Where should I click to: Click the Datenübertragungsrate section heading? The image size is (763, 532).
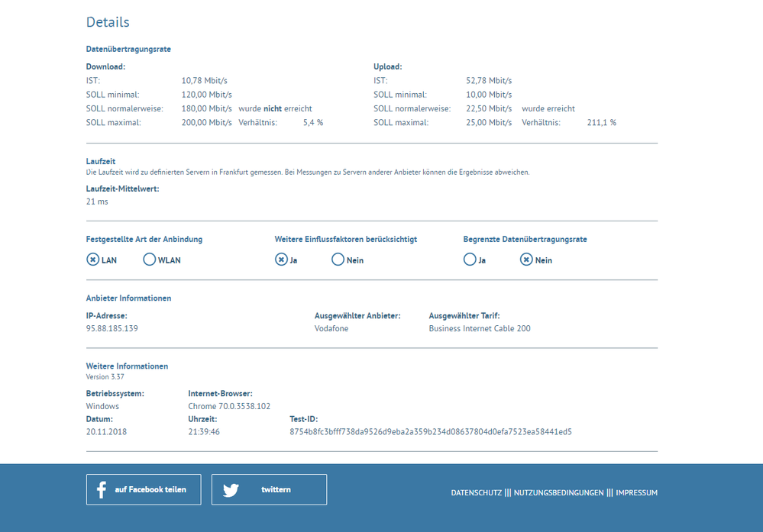click(x=128, y=49)
